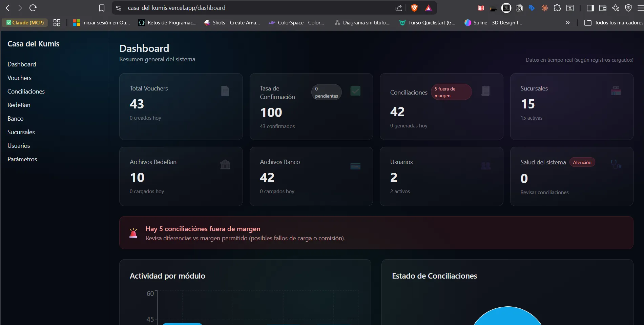This screenshot has height=325, width=644.
Task: Click the 15 activas text
Action: (531, 118)
